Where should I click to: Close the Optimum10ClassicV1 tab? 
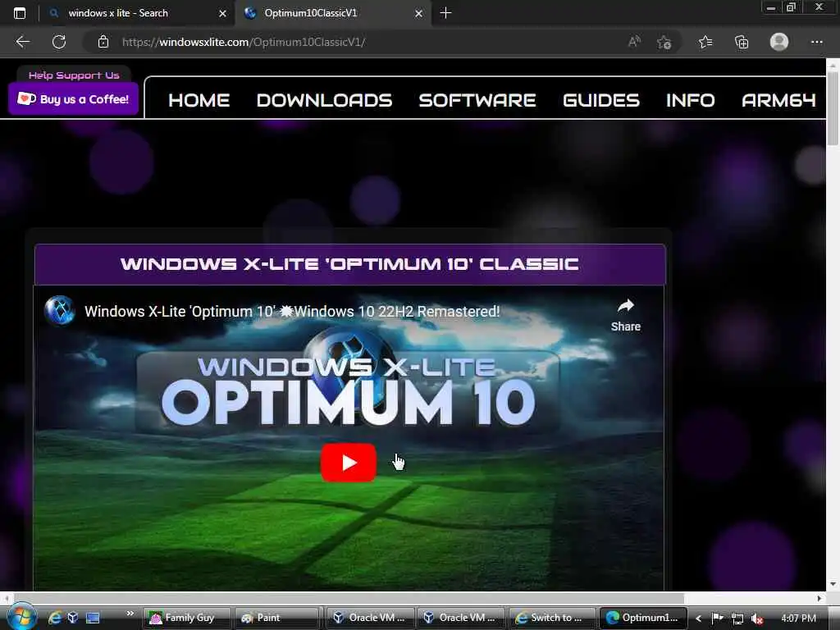click(x=419, y=13)
